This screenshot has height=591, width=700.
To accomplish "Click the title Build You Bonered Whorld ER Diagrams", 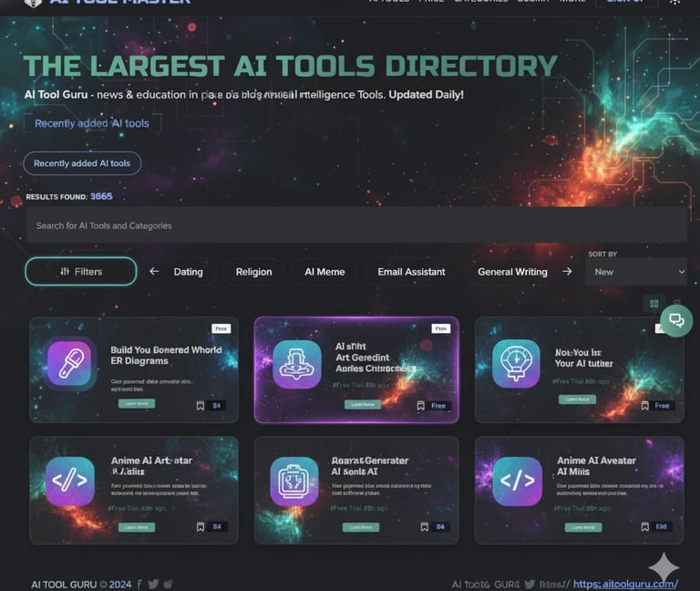I will pyautogui.click(x=166, y=355).
